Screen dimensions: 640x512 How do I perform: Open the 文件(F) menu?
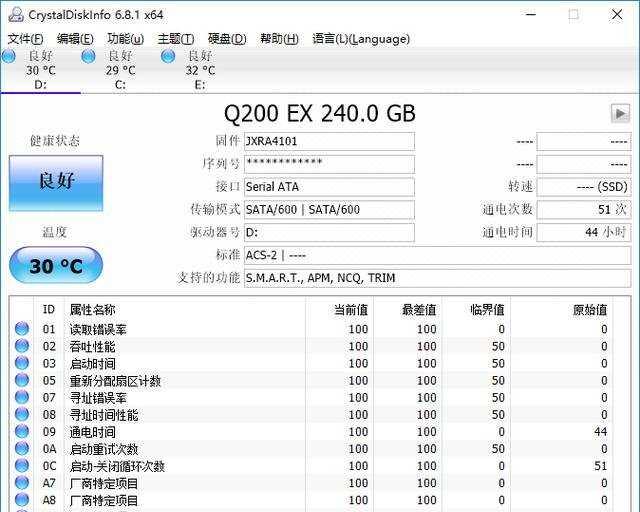pos(25,39)
